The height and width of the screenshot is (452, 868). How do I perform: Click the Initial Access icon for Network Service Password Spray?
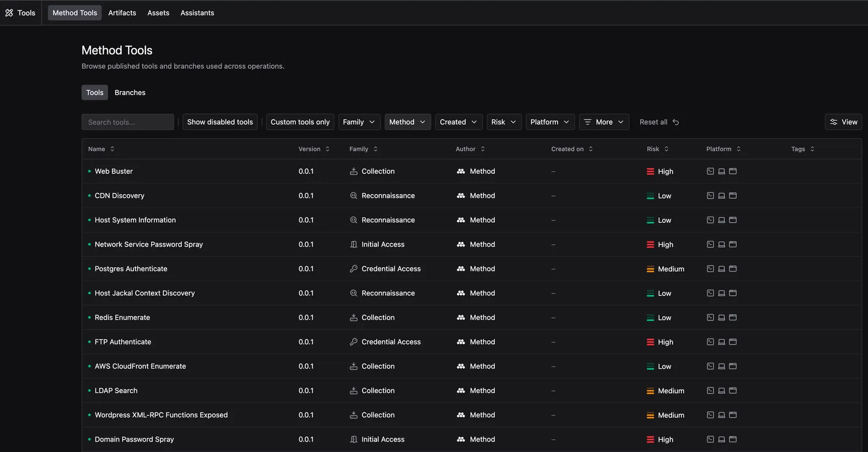coord(354,244)
